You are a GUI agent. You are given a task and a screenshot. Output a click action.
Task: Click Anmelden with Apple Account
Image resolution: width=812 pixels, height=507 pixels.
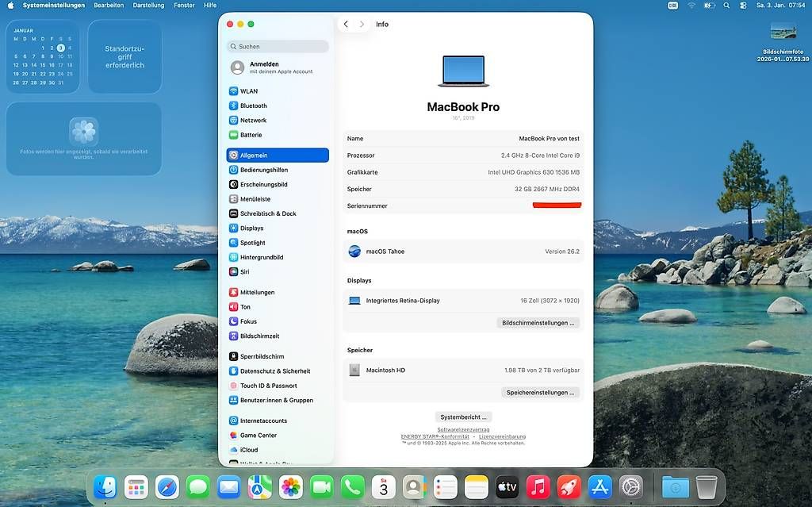click(278, 67)
